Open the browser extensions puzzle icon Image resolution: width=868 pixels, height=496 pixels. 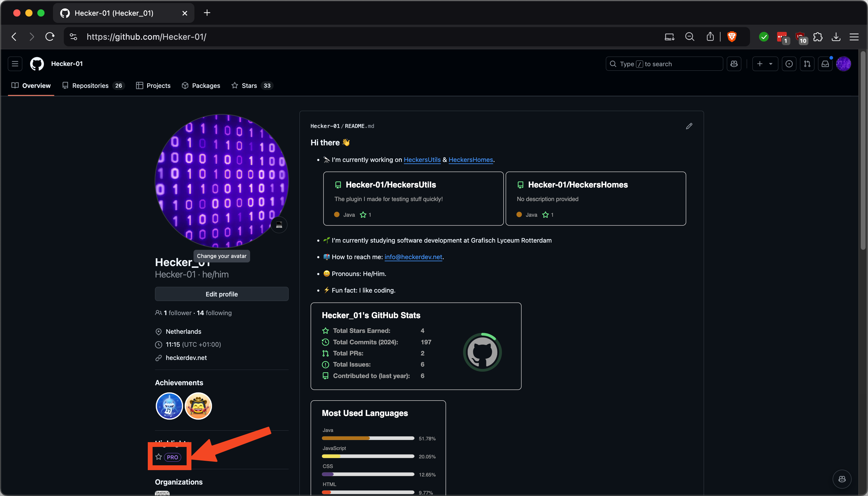click(818, 36)
